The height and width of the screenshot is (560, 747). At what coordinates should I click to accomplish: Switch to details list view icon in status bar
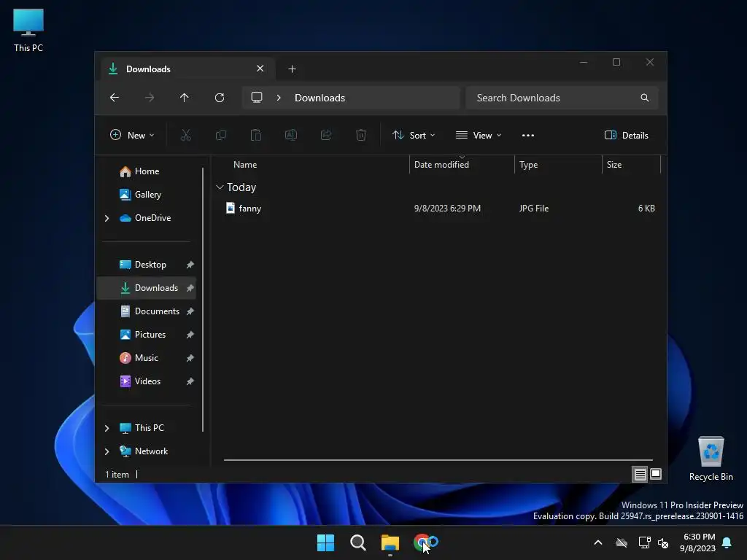(640, 474)
